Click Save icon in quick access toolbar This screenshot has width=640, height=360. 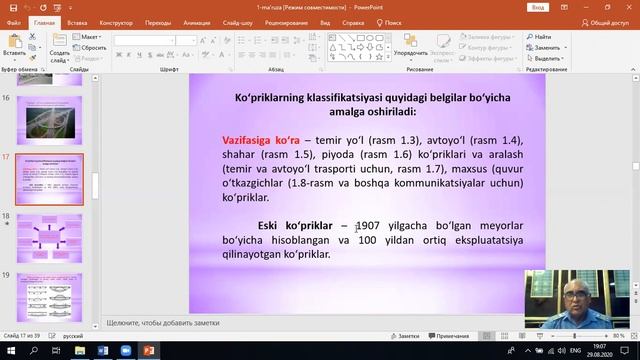click(13, 8)
